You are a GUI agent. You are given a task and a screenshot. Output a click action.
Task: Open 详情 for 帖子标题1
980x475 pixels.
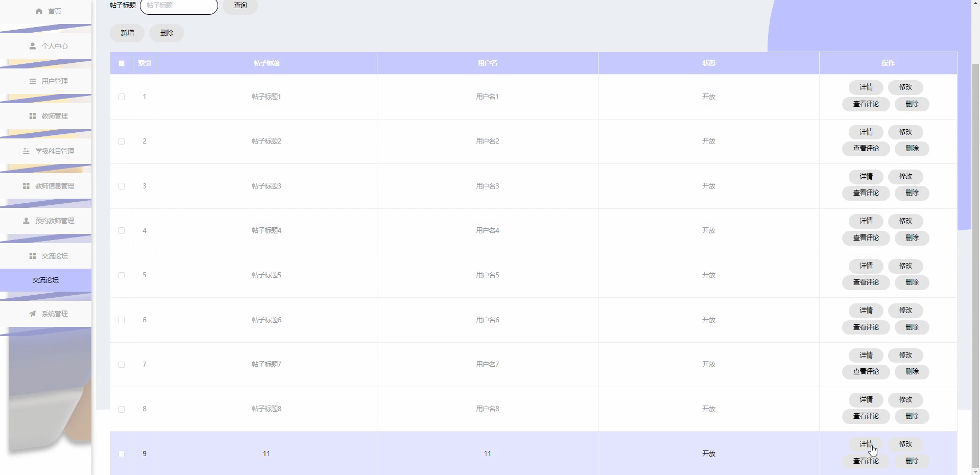866,87
